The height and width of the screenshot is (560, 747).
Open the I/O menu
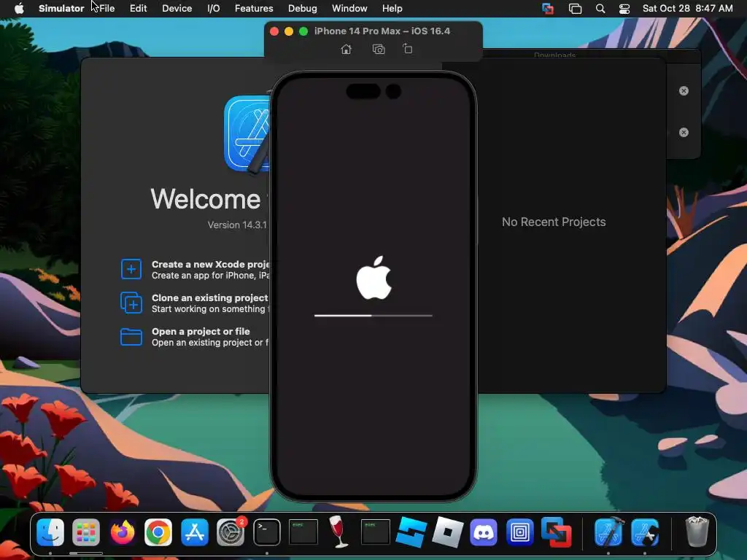[x=214, y=9]
